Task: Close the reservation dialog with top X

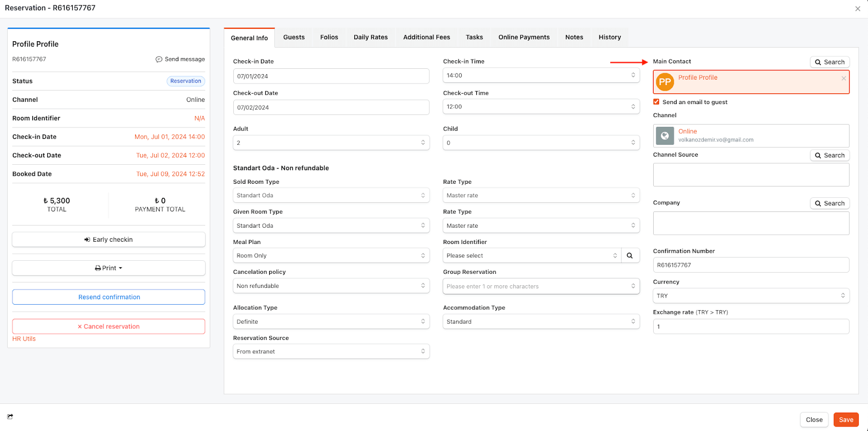Action: [x=858, y=9]
